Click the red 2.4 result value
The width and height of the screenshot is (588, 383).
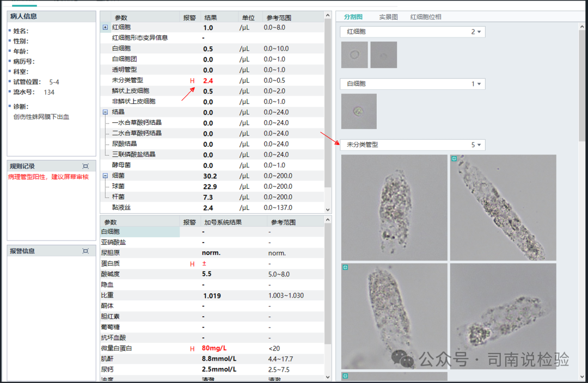(208, 81)
